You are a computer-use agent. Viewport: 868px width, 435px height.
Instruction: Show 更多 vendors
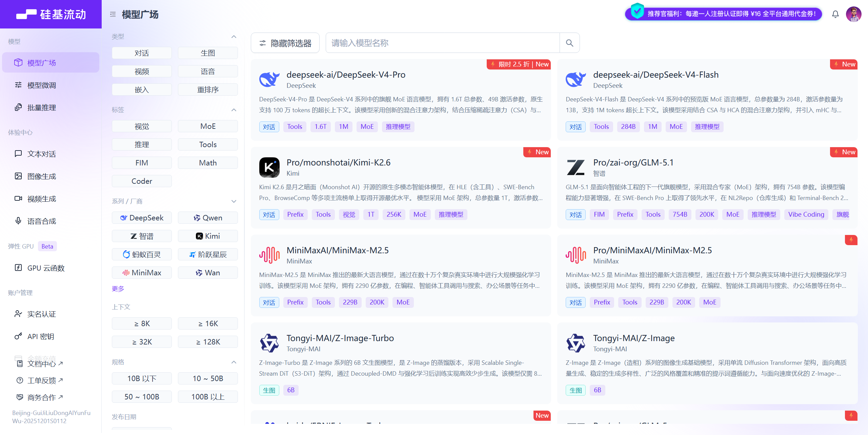(118, 289)
